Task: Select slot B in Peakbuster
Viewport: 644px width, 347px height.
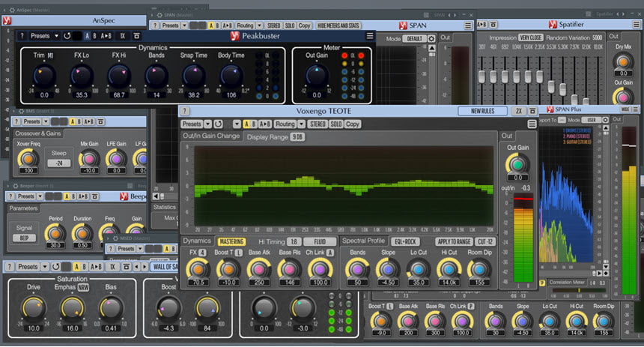Action: tap(94, 36)
